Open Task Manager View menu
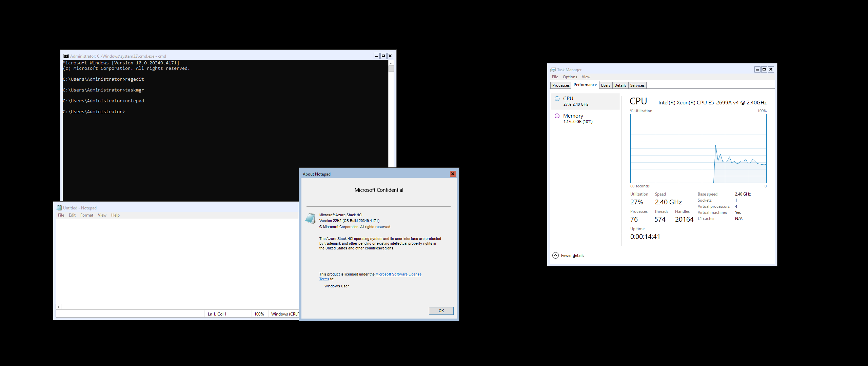Image resolution: width=868 pixels, height=366 pixels. 586,77
